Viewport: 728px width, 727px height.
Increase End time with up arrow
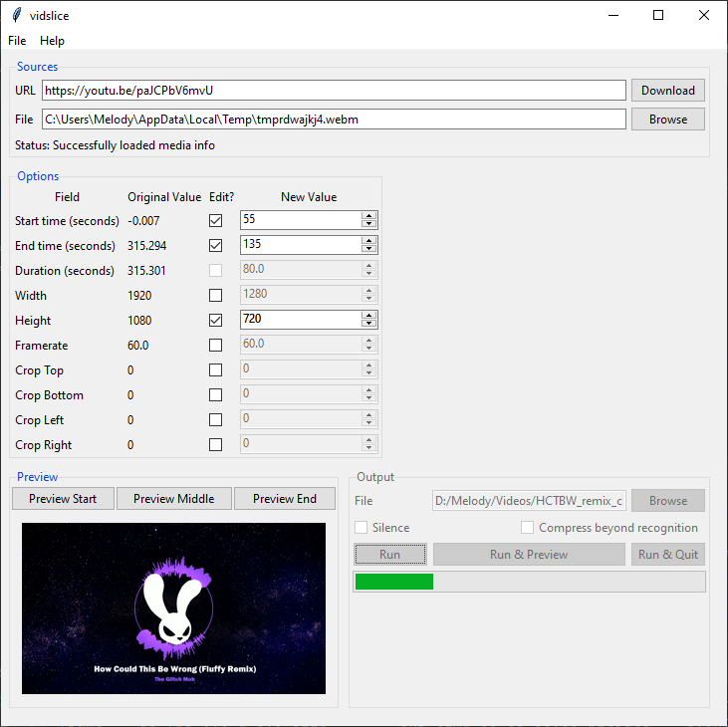pos(368,241)
